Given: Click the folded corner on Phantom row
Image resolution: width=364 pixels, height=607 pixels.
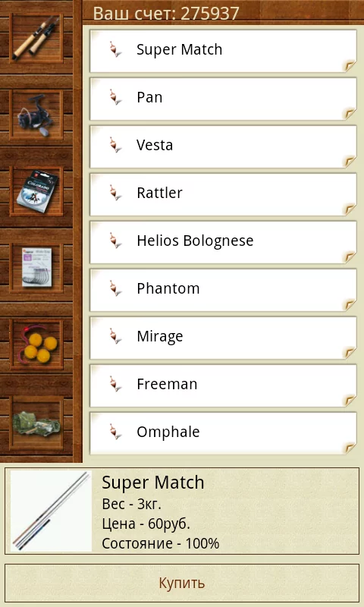Looking at the screenshot, I should [x=350, y=305].
